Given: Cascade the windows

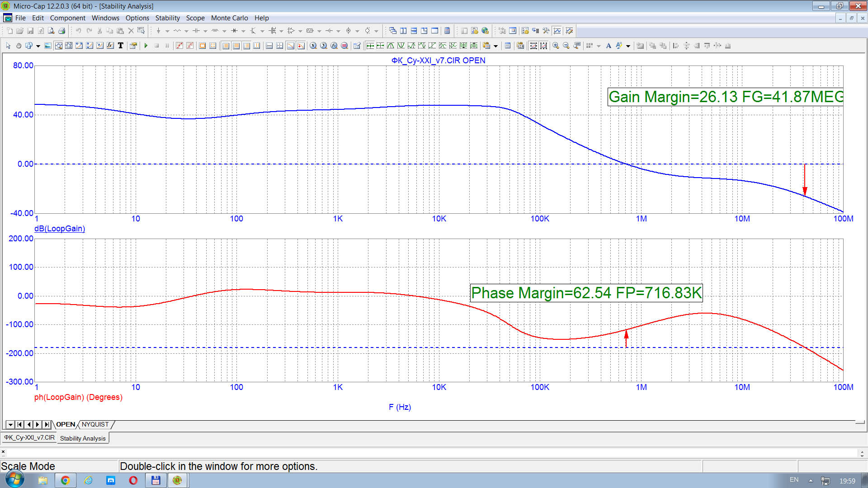Looking at the screenshot, I should point(392,31).
